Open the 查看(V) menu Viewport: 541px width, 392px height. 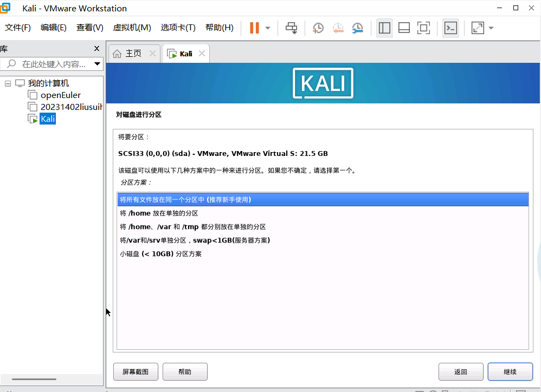[89, 28]
